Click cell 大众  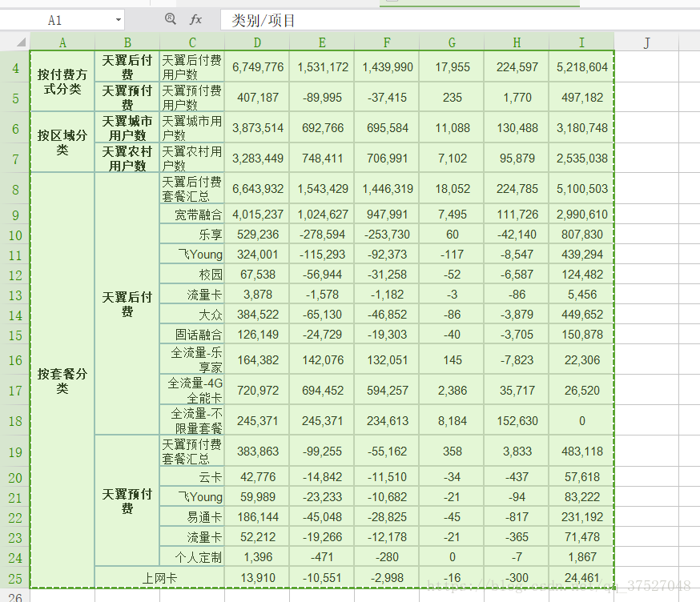click(192, 314)
